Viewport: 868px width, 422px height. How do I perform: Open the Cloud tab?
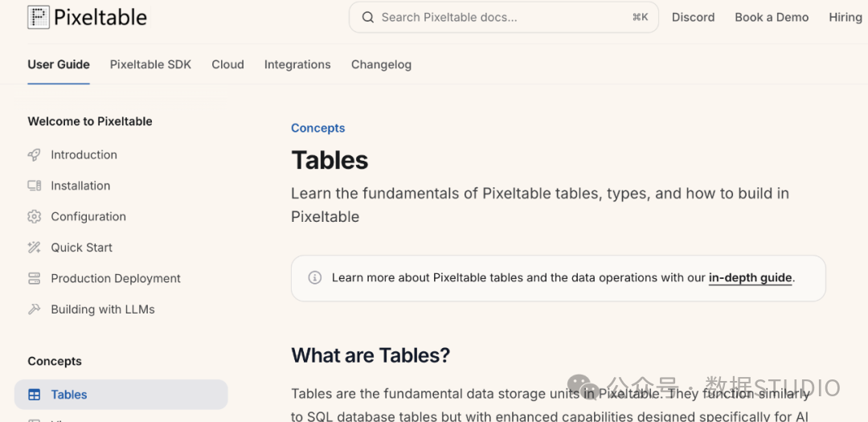(227, 65)
